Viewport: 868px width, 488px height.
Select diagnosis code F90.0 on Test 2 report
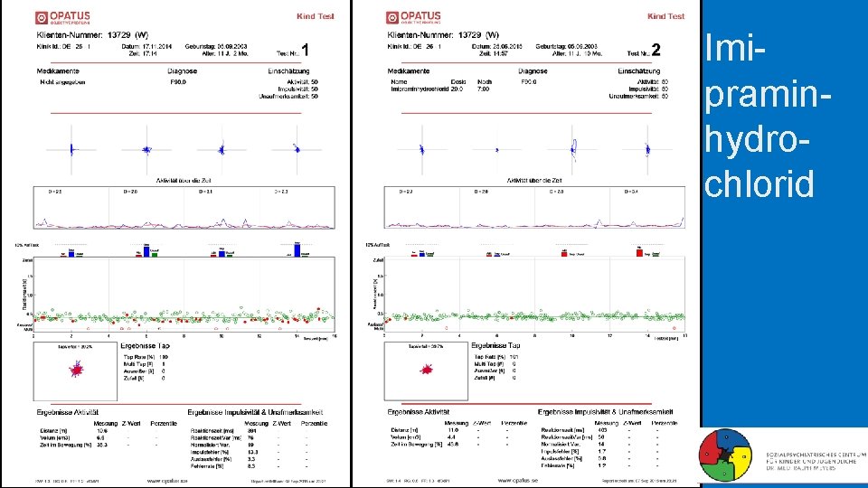pos(529,82)
